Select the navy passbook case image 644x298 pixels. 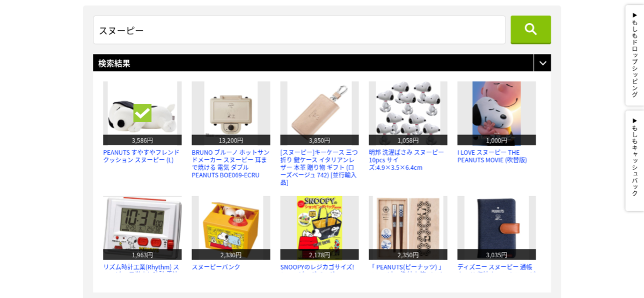[x=496, y=228]
